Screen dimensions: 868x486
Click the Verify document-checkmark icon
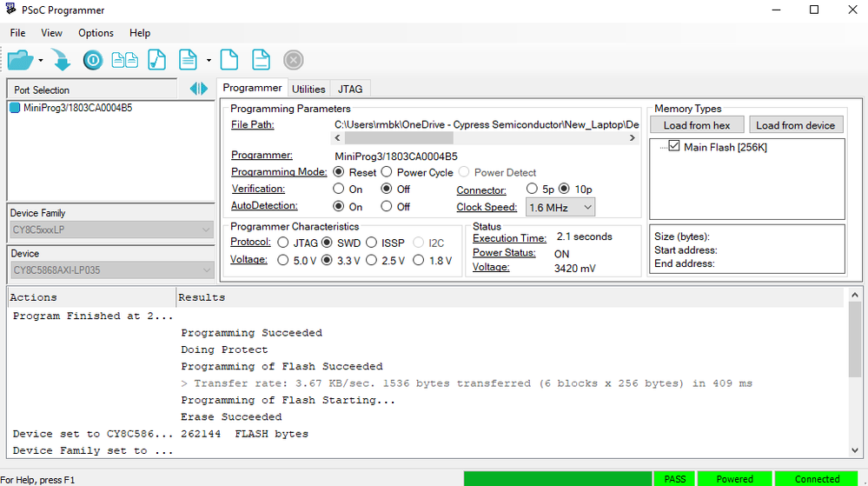pyautogui.click(x=156, y=60)
